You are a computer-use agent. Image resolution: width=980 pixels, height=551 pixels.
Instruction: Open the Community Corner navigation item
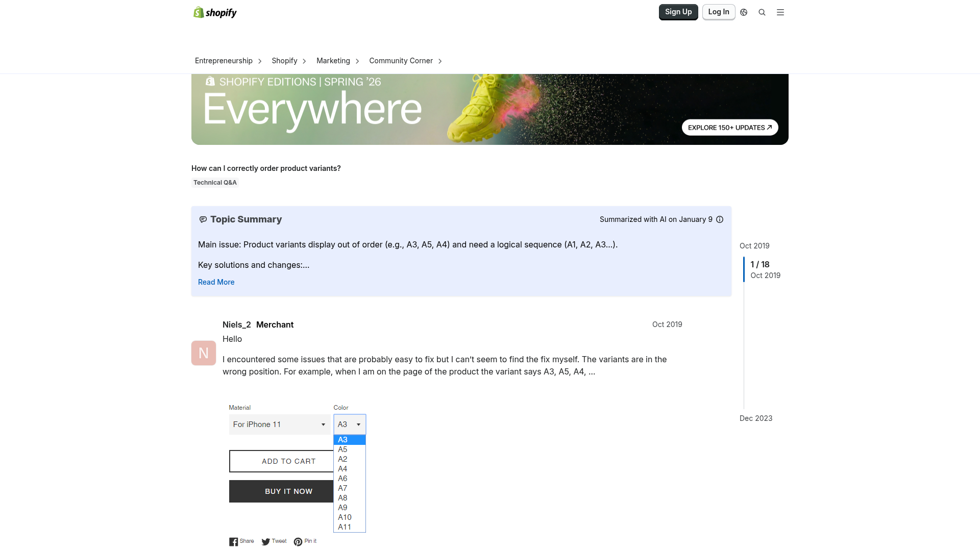(401, 61)
